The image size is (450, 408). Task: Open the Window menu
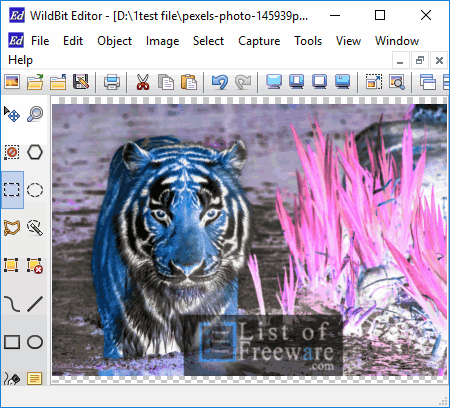tap(397, 41)
